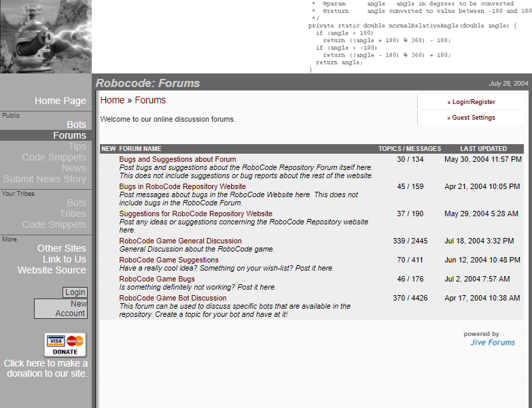Click the '339 / 2445' topics count
Image resolution: width=532 pixels, height=408 pixels.
410,241
